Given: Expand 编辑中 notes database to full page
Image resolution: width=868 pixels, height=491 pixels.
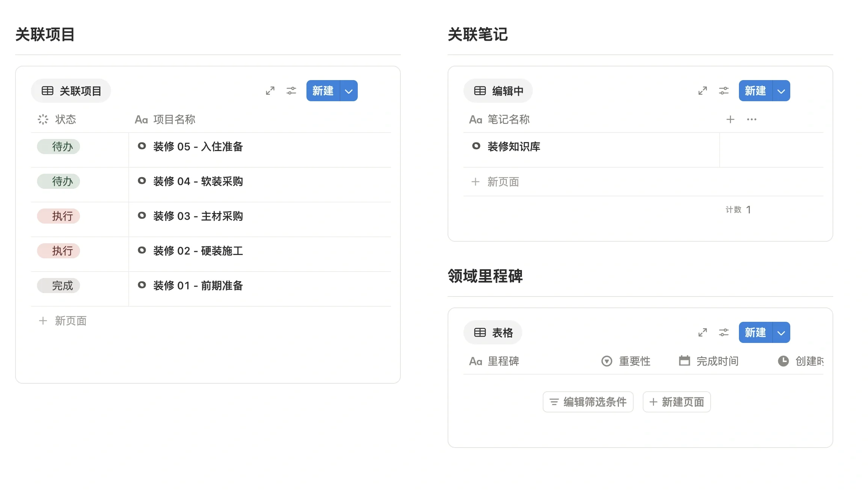Looking at the screenshot, I should click(703, 91).
